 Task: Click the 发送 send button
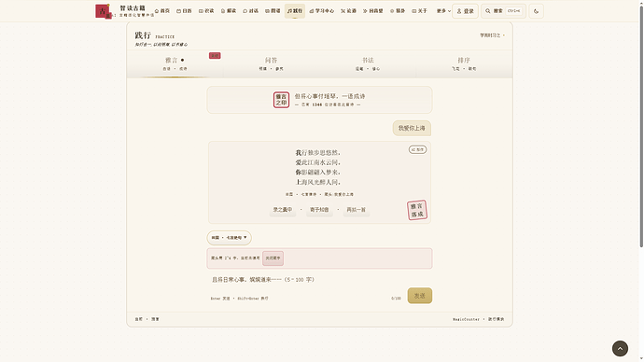tap(419, 296)
